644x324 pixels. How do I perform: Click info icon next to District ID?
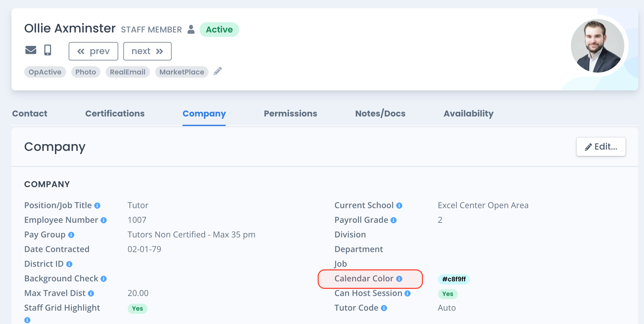tap(69, 264)
